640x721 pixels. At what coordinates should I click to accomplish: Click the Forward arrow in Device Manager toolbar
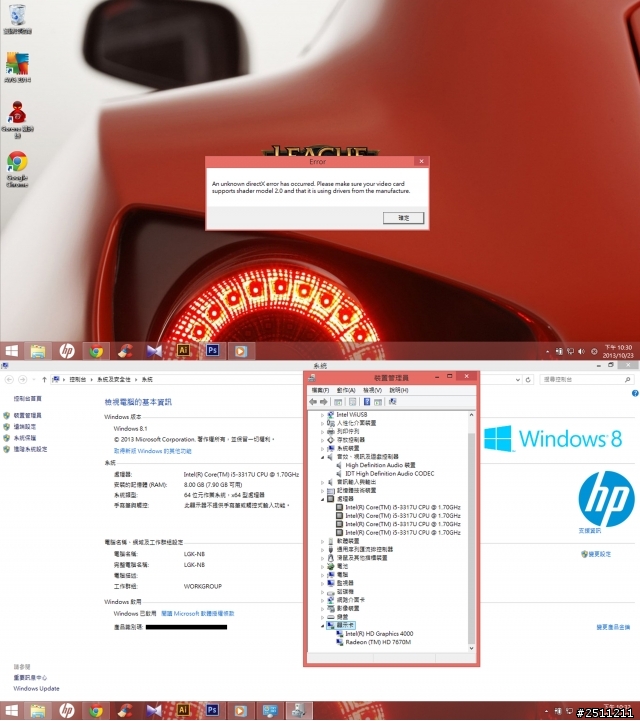(x=324, y=402)
